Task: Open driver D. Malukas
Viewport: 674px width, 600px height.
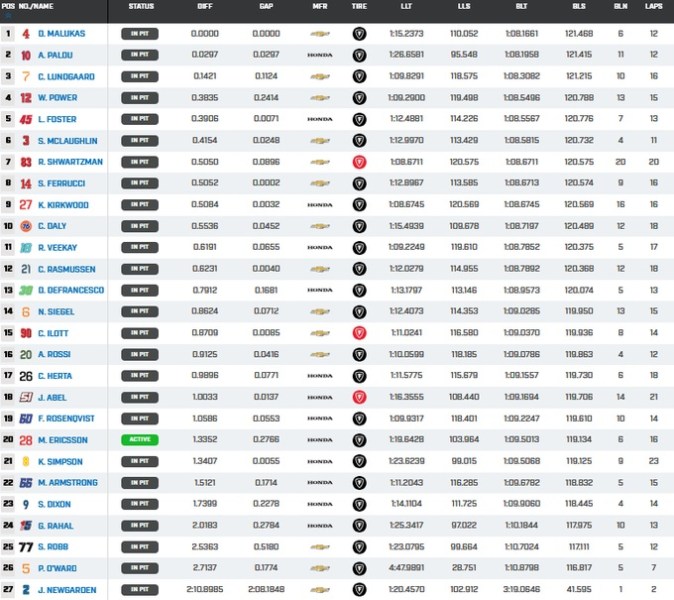Action: click(x=61, y=34)
